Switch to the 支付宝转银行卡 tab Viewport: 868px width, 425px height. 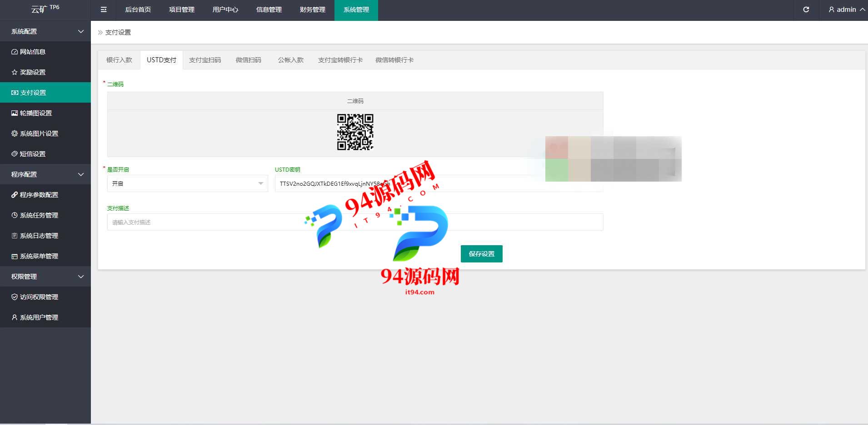click(340, 60)
